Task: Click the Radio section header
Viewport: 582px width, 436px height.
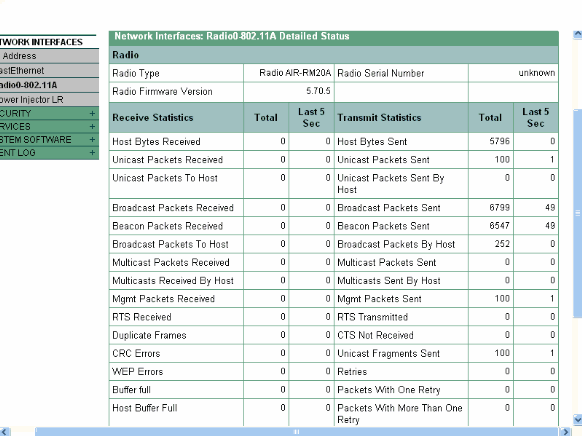Action: pos(334,55)
